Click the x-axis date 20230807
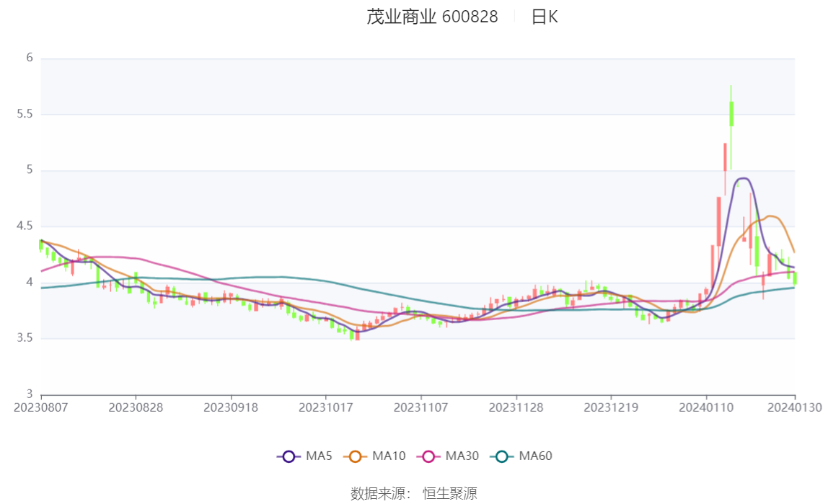The width and height of the screenshot is (828, 504). pos(40,407)
